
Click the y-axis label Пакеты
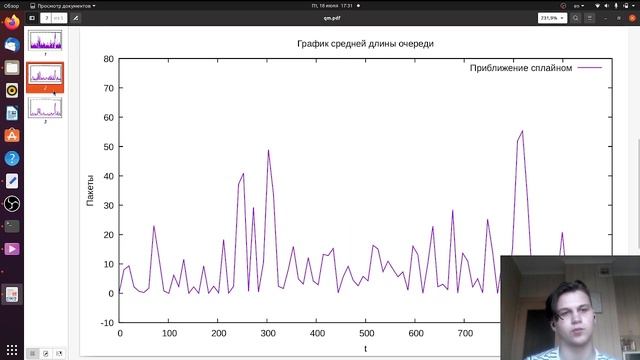[x=90, y=190]
